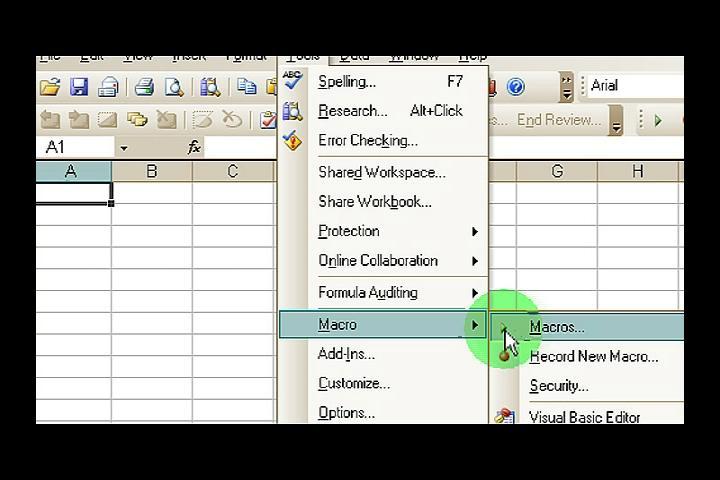Click the Next Comment reviewing icon

point(79,120)
